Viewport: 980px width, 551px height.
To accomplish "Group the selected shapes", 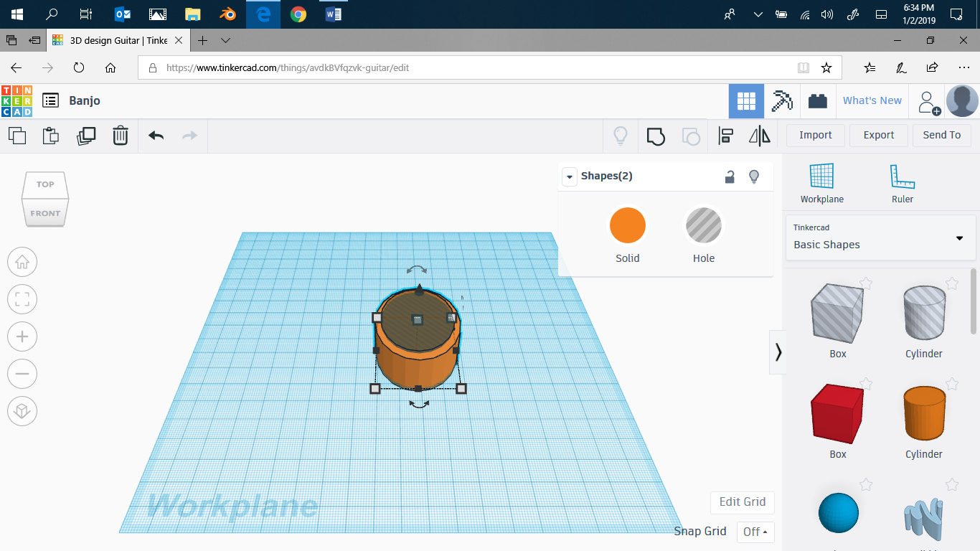I will click(x=656, y=136).
